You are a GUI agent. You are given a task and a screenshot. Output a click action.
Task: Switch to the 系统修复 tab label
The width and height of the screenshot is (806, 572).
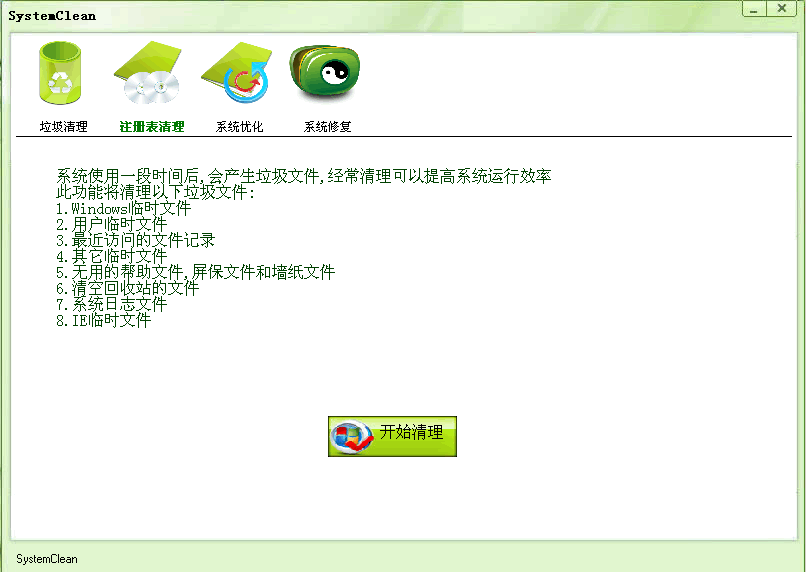click(x=327, y=126)
